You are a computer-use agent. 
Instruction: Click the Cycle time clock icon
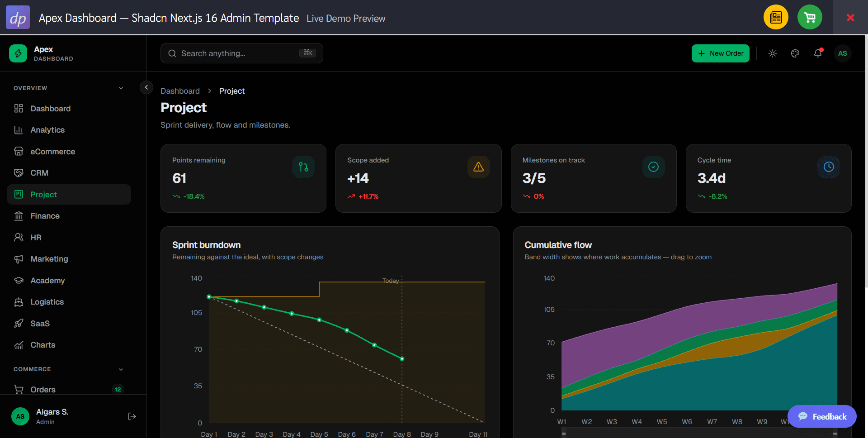pyautogui.click(x=829, y=167)
